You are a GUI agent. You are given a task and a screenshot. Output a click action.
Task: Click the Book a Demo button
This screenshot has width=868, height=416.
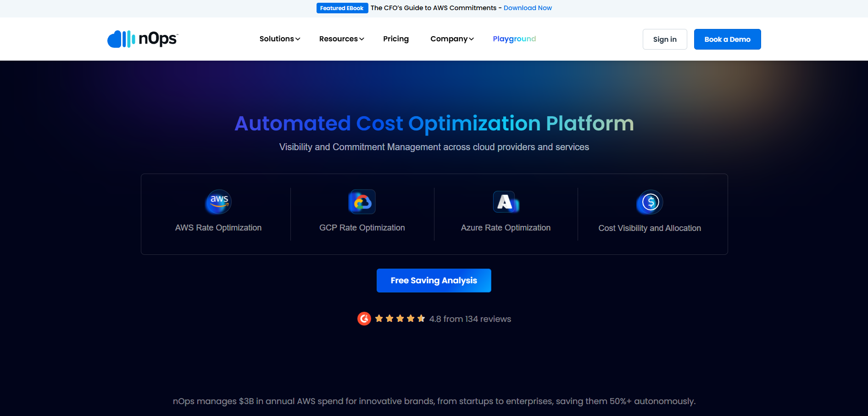pyautogui.click(x=727, y=39)
